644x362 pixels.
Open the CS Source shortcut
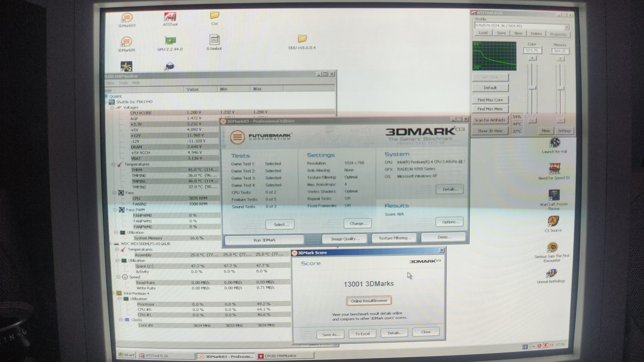point(553,224)
